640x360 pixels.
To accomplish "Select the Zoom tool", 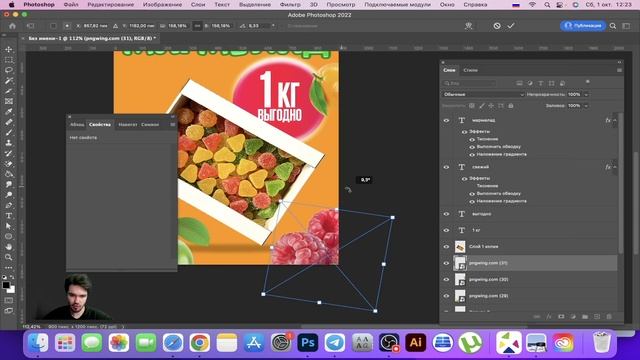I will click(x=9, y=257).
